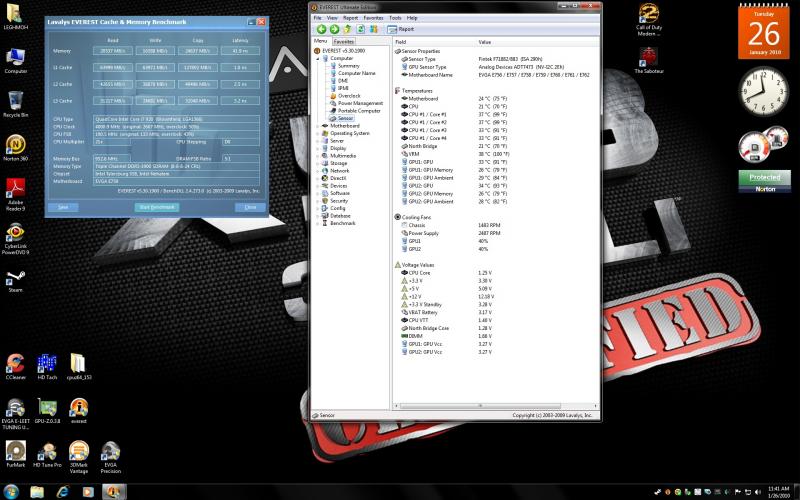800x500 pixels.
Task: Open the Report menu in EVEREST
Action: click(x=351, y=18)
